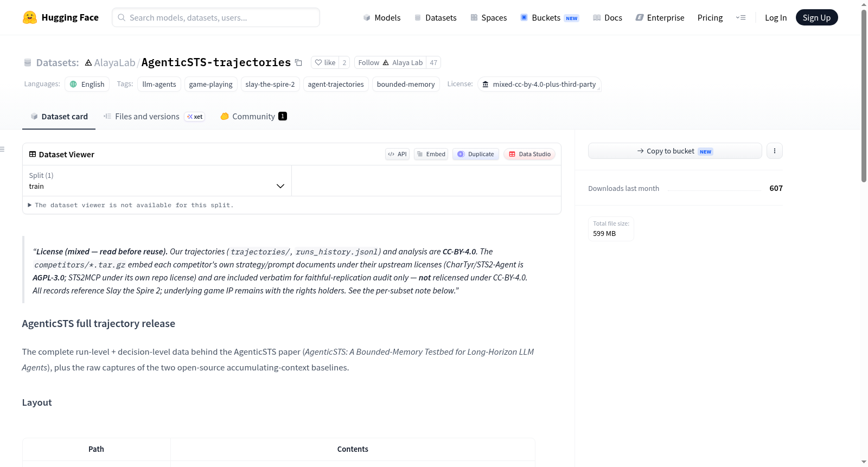This screenshot has height=467, width=868.
Task: Open the AgenticSTS-trajectories dataset title link
Action: click(216, 62)
